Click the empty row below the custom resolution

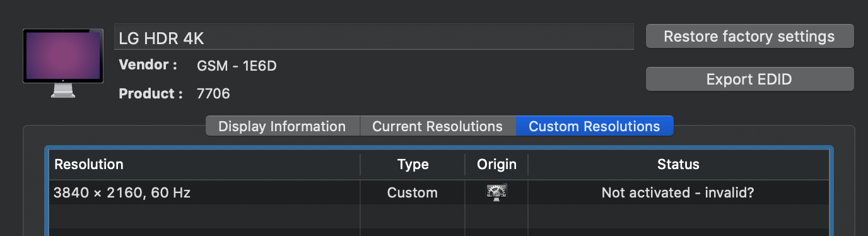(x=439, y=216)
